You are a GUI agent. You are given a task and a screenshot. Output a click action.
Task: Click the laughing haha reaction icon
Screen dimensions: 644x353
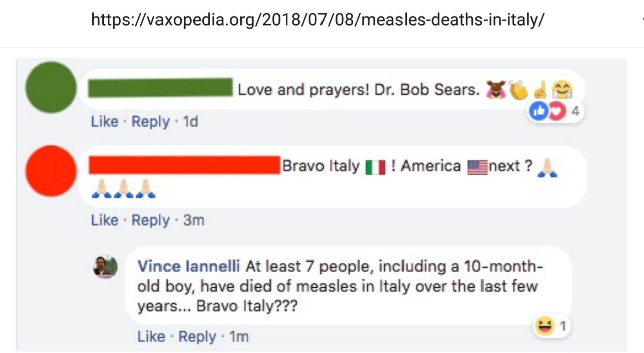click(x=544, y=327)
